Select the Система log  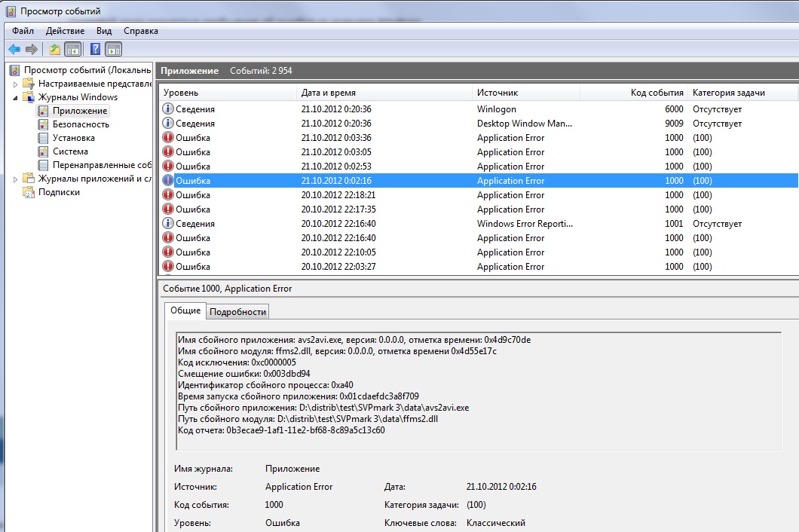point(70,151)
